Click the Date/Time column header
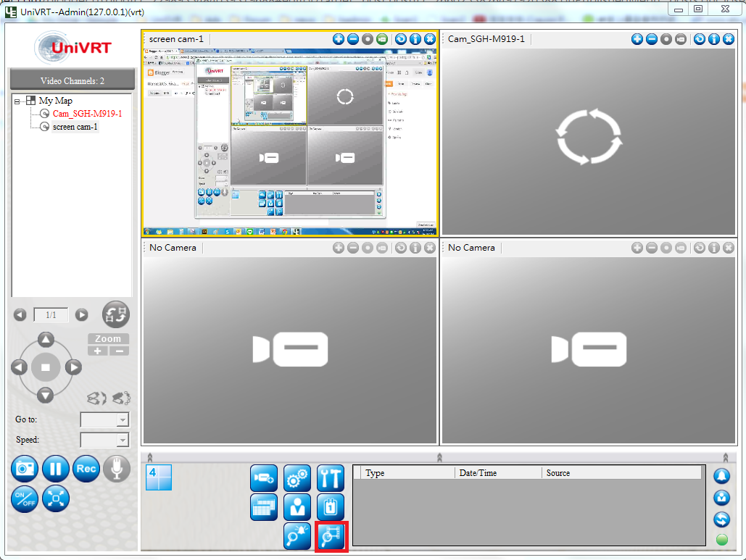Screen dimensions: 746x560 (x=498, y=473)
